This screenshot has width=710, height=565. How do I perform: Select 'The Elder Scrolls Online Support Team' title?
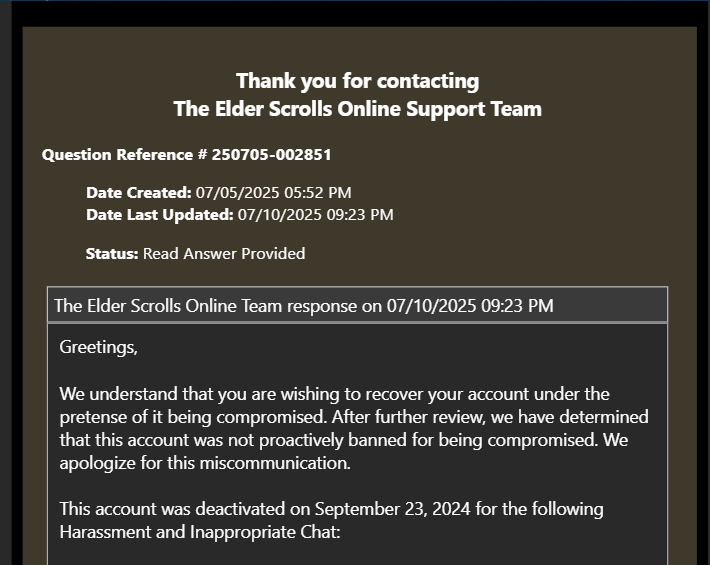tap(357, 109)
